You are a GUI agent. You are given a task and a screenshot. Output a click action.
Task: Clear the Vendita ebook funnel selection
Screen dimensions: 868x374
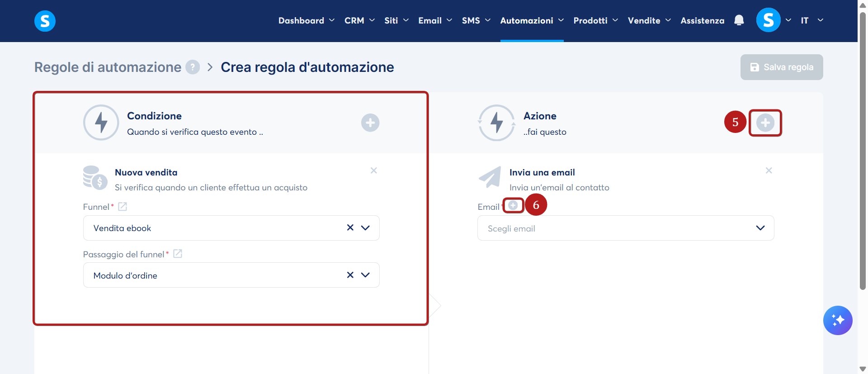point(350,227)
